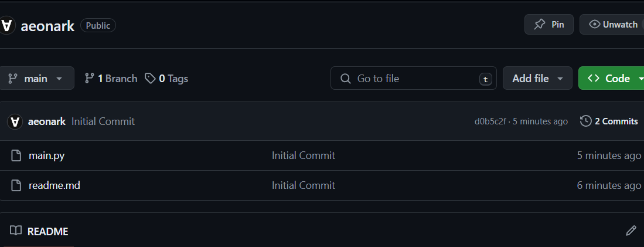
Task: Click the aeonark repository avatar logo
Action: tap(6, 26)
